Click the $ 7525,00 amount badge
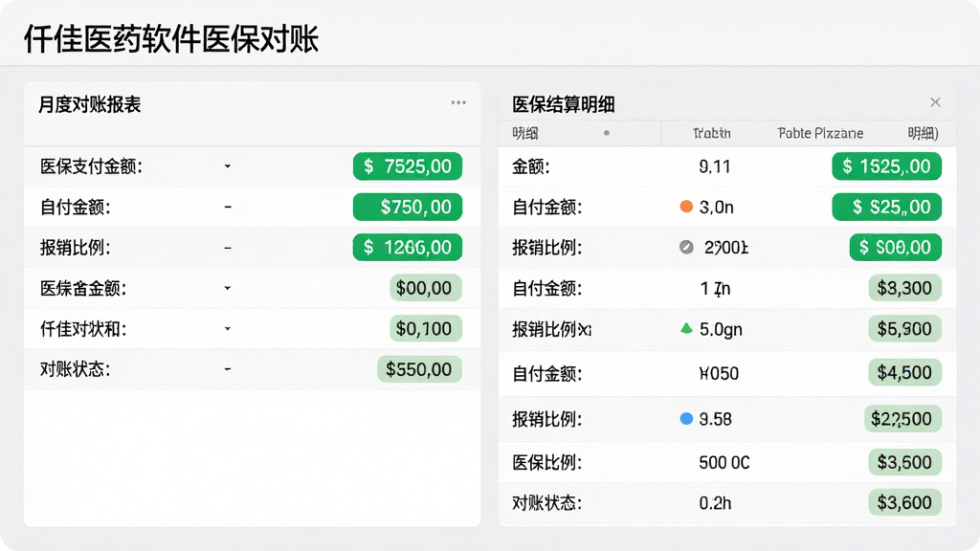980x551 pixels. (x=408, y=166)
